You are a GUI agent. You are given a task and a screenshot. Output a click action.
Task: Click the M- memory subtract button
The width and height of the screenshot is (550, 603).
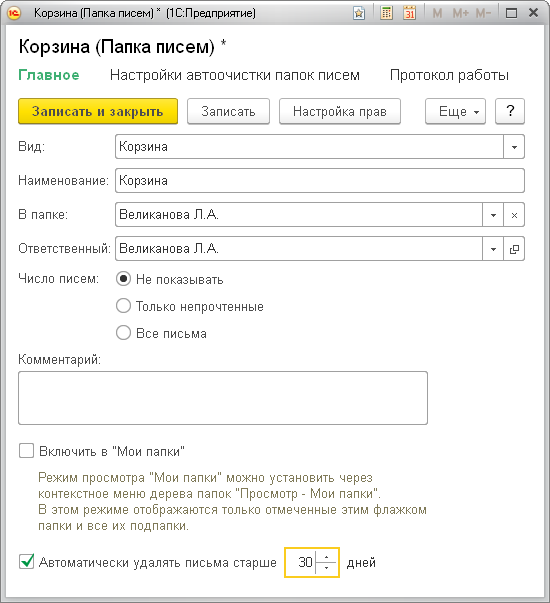click(483, 13)
